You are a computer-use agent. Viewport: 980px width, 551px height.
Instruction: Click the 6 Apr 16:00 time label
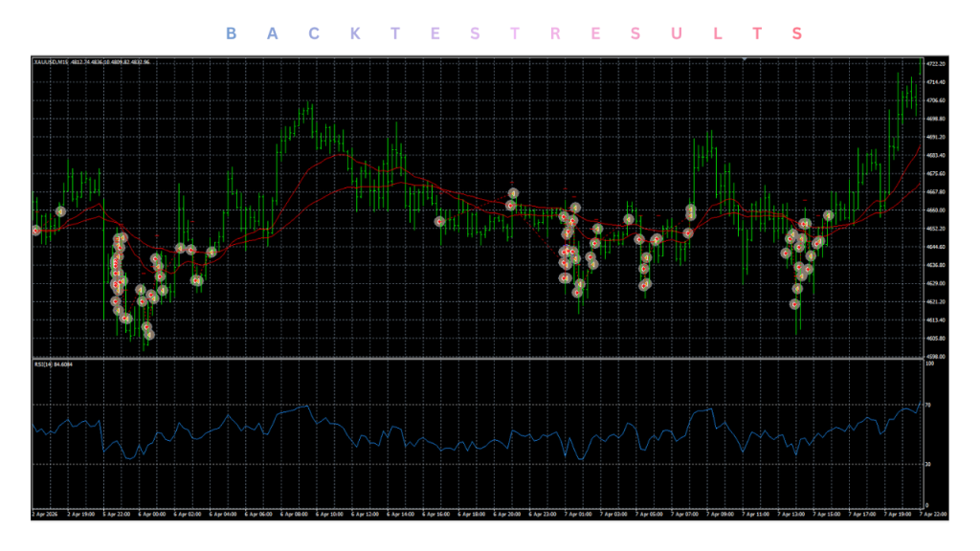[436, 514]
